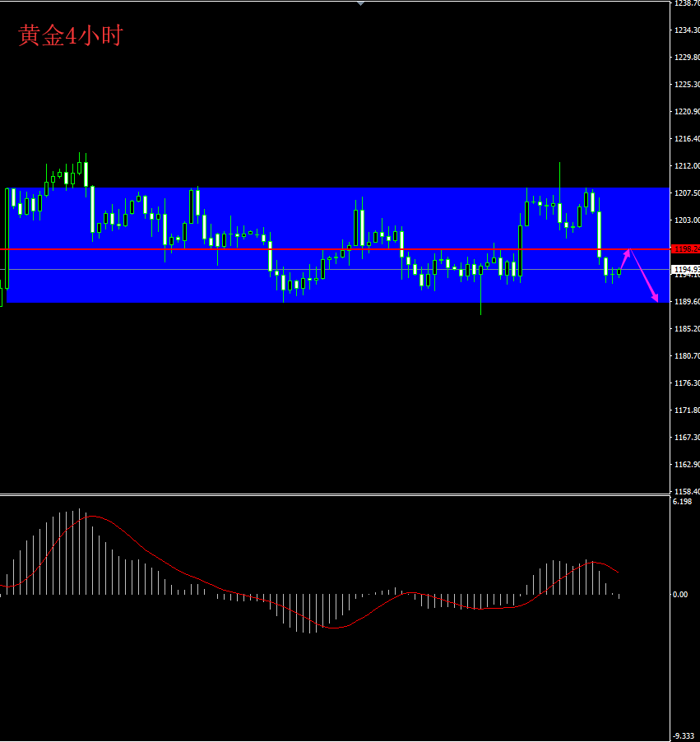
Task: Click the 1220.90 price axis label
Action: 687,111
